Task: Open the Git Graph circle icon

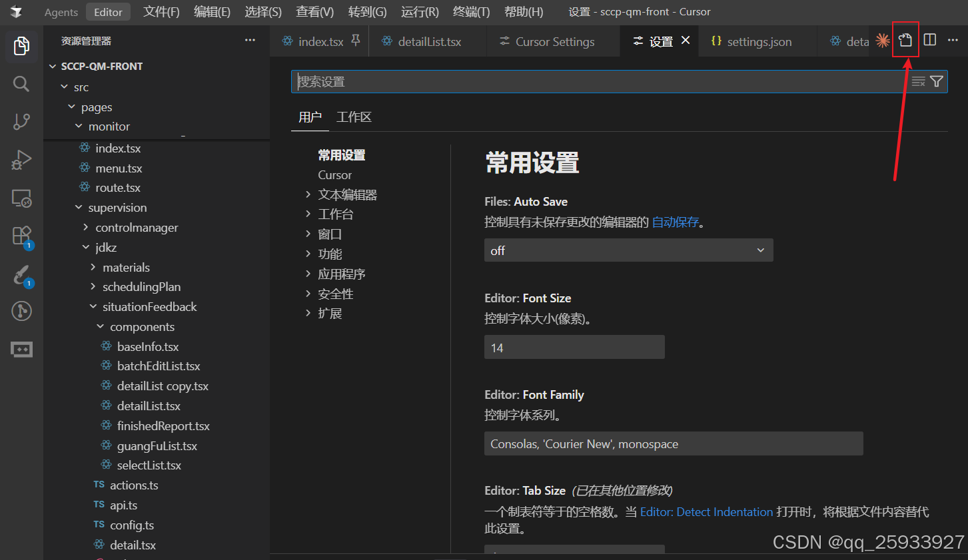Action: pos(21,311)
